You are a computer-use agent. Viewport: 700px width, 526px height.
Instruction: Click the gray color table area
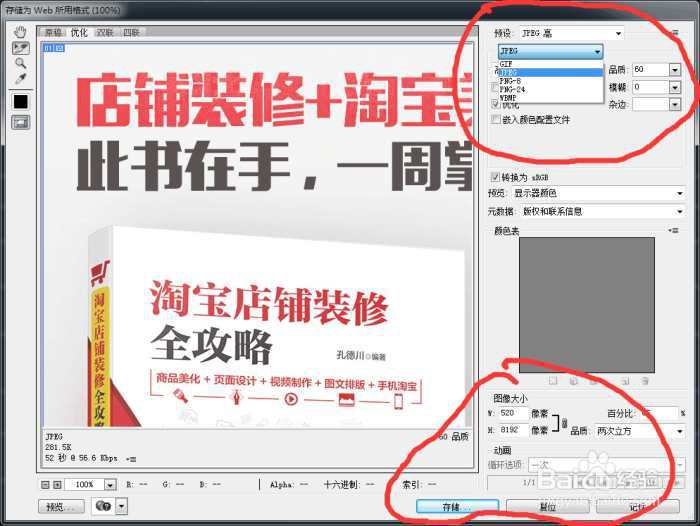[587, 305]
